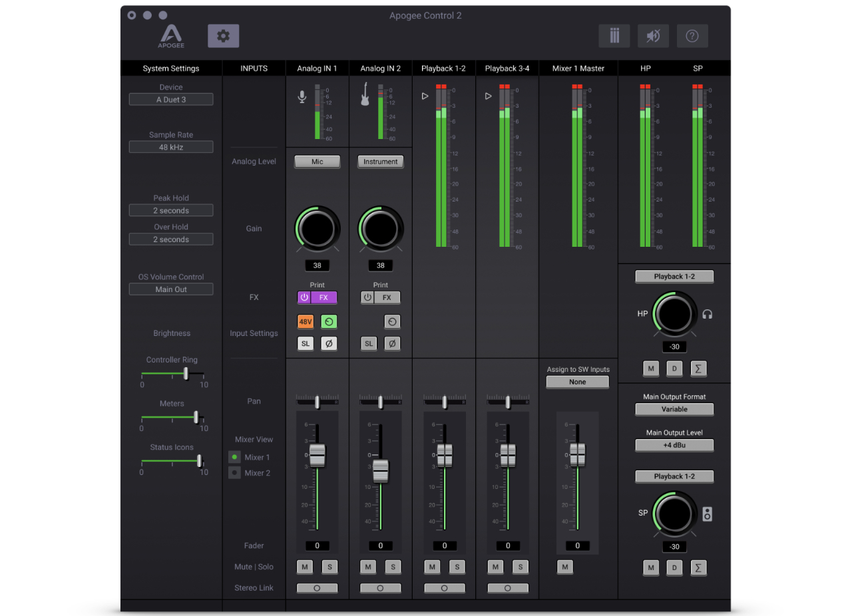This screenshot has height=616, width=852.
Task: Toggle FX power icon on Analog IN 1
Action: coord(304,297)
